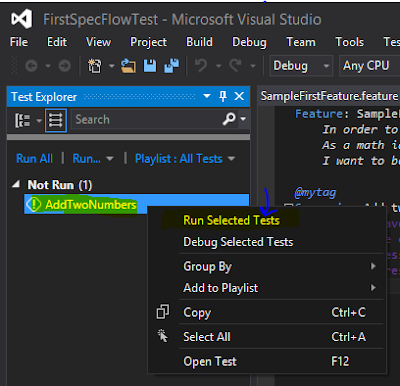Click the New Project toolbar icon
This screenshot has width=400, height=386.
[x=95, y=66]
